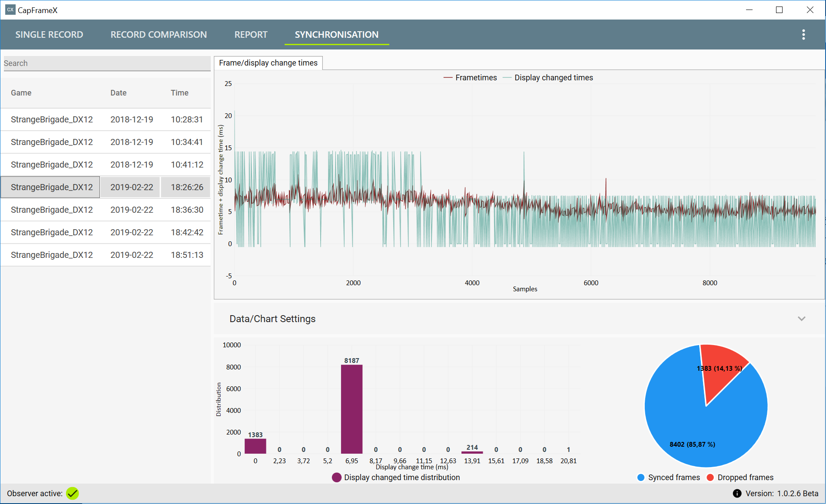Sort records by the Date column header
The image size is (826, 504).
118,93
